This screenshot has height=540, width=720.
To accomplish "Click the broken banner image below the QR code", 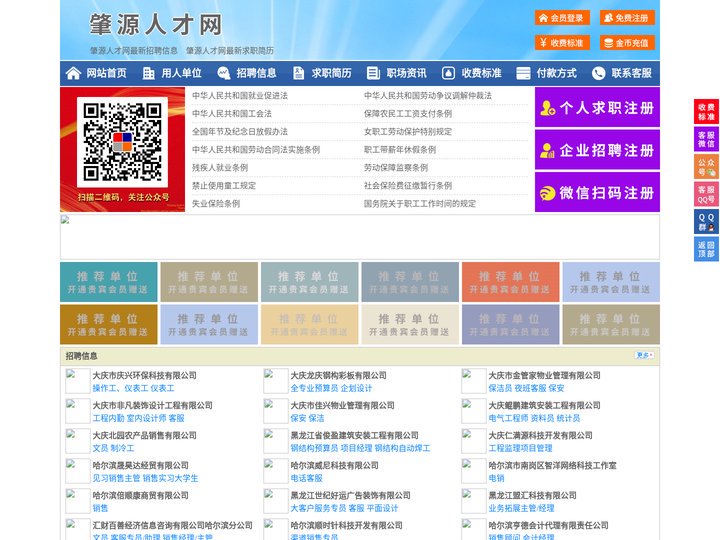I will (360, 237).
